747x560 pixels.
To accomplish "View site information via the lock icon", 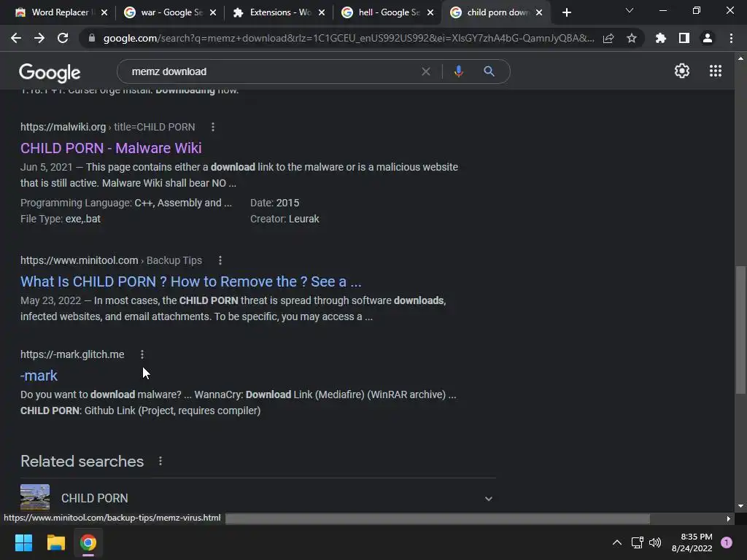I will pyautogui.click(x=92, y=38).
